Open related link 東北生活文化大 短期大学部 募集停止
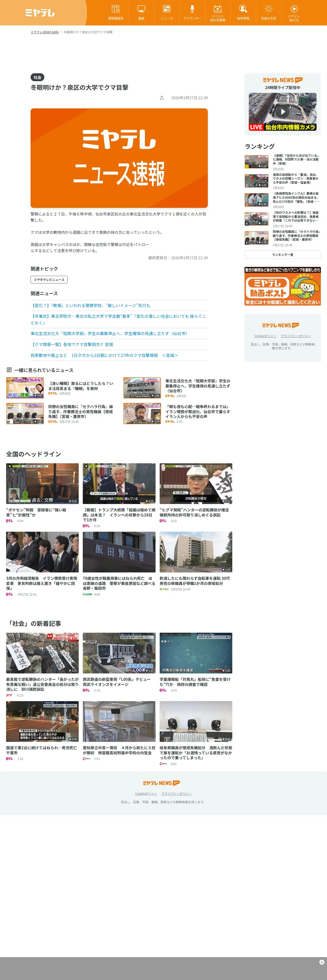 coord(110,334)
